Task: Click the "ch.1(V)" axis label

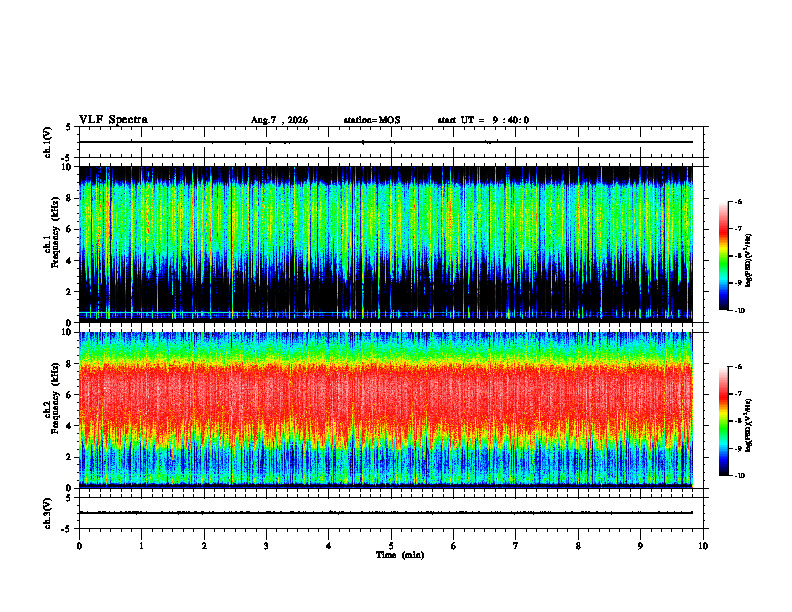Action: 48,142
